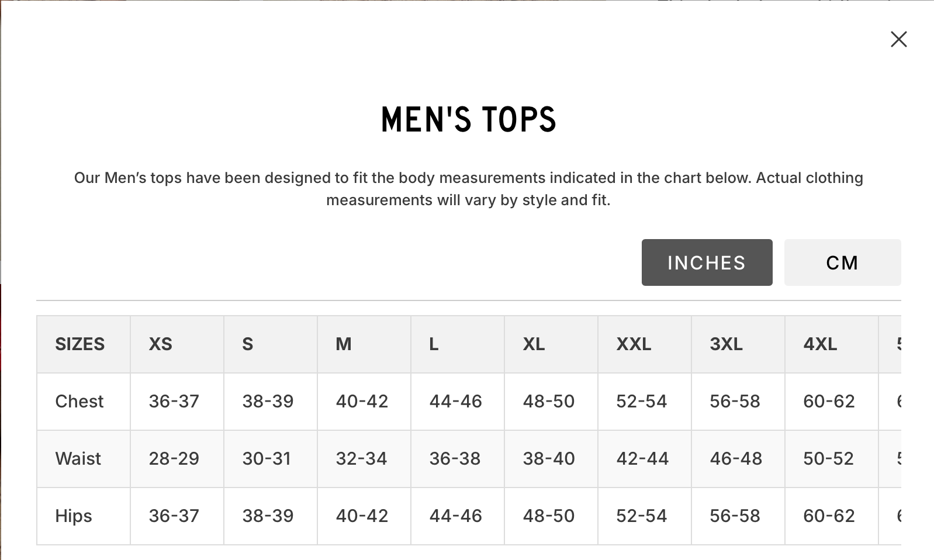This screenshot has height=560, width=934.
Task: Select the XL size column header
Action: [534, 344]
